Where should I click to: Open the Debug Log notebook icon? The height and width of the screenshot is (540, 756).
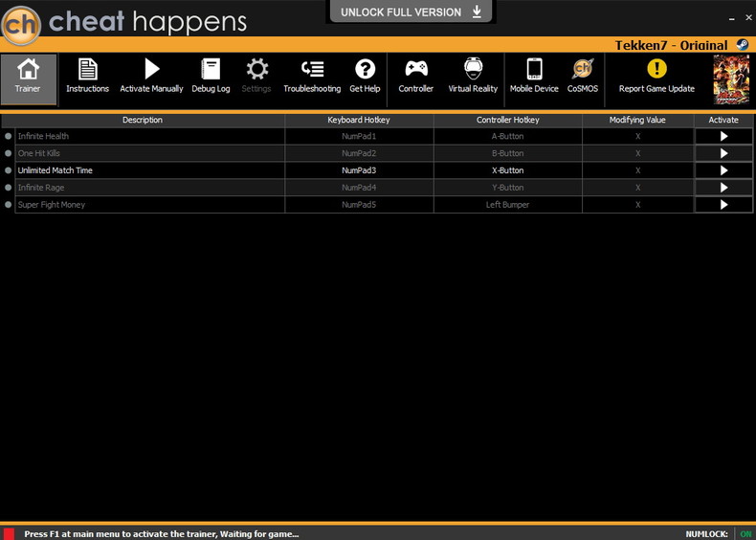tap(211, 69)
